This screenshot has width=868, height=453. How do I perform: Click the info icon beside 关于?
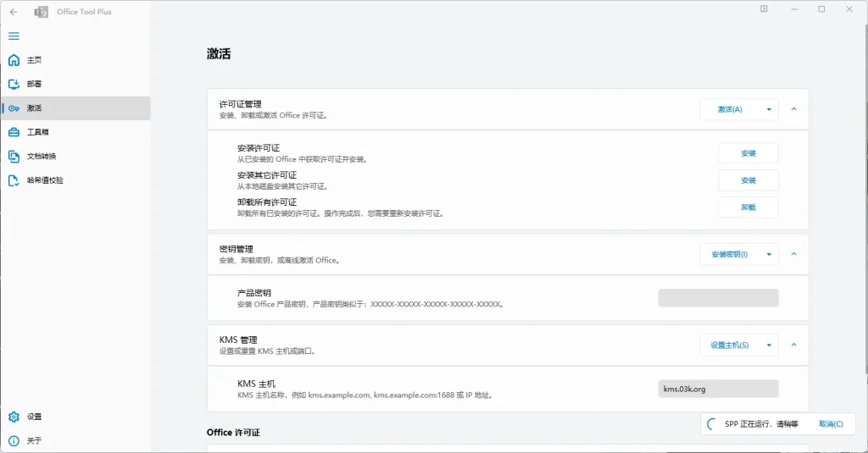[x=14, y=441]
